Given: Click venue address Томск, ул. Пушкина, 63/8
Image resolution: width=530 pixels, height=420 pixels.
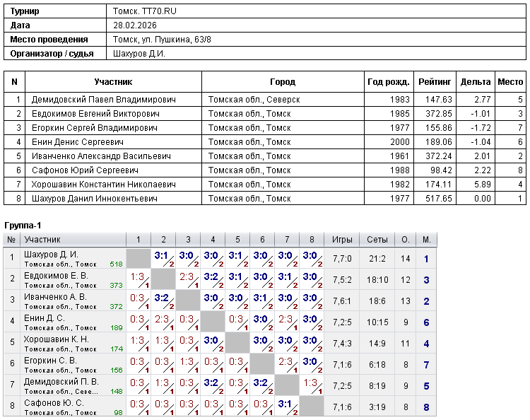Looking at the screenshot, I should (162, 40).
